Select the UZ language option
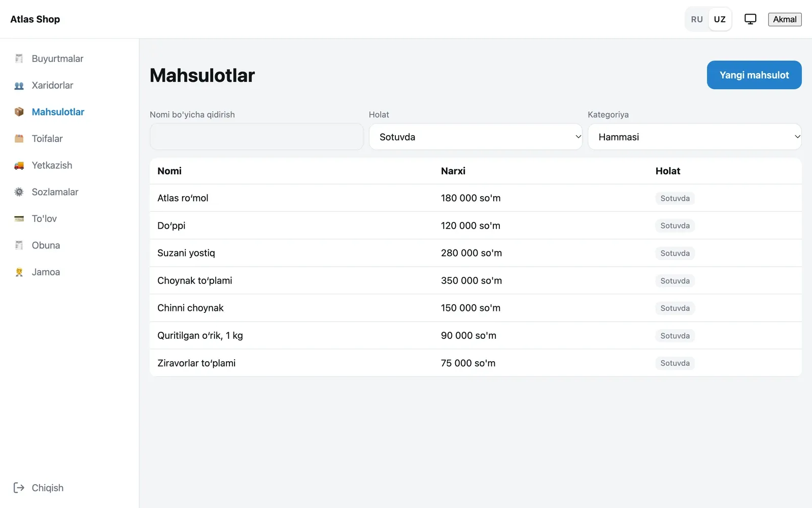 720,19
